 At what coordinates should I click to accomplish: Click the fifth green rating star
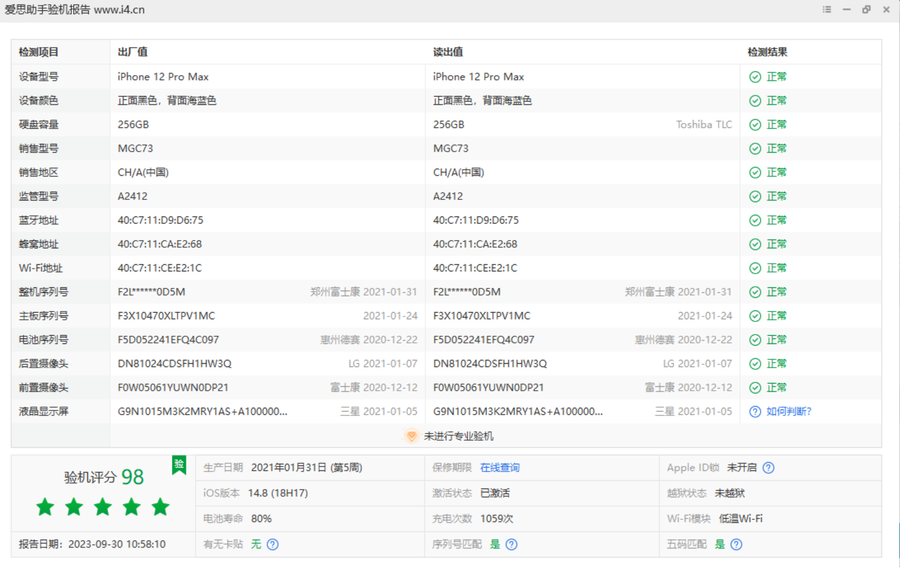(161, 507)
